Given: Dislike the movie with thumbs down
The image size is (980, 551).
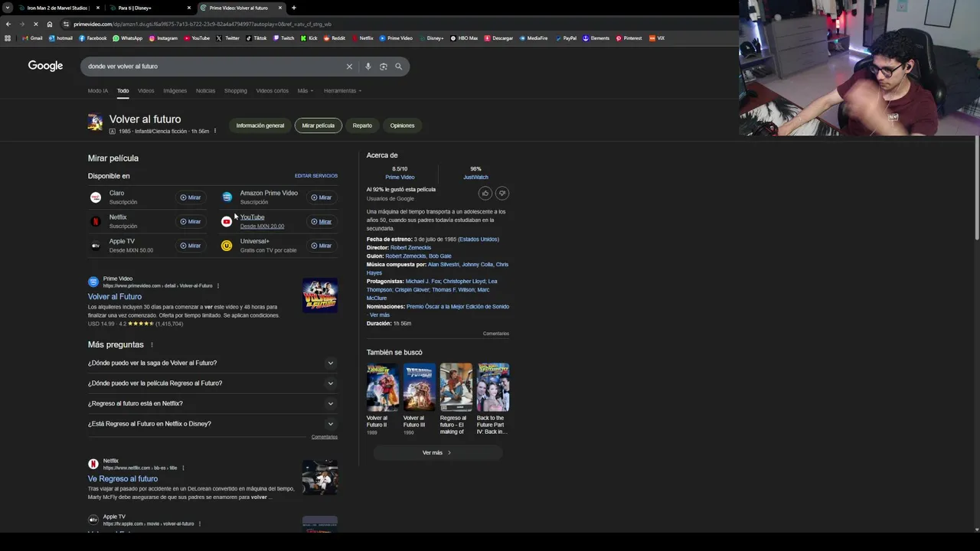Looking at the screenshot, I should point(501,194).
